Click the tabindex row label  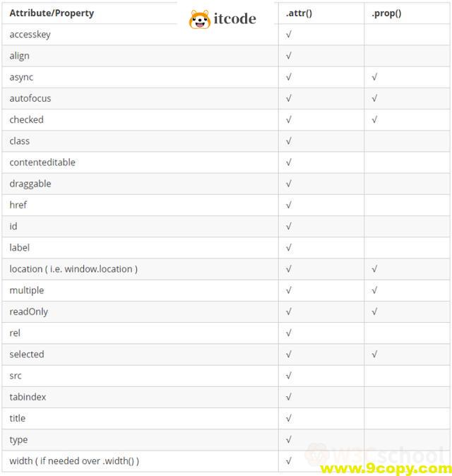pyautogui.click(x=28, y=396)
